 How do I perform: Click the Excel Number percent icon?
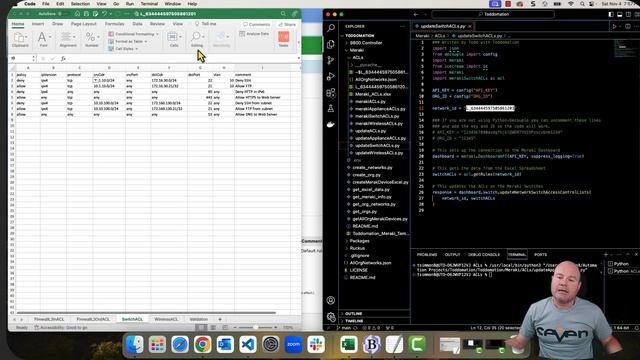[x=90, y=38]
